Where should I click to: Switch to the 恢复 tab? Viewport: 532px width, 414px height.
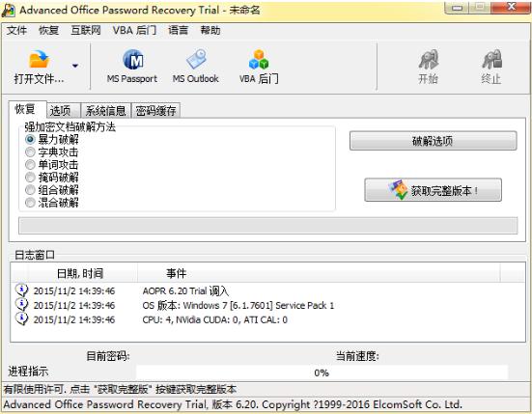[27, 109]
